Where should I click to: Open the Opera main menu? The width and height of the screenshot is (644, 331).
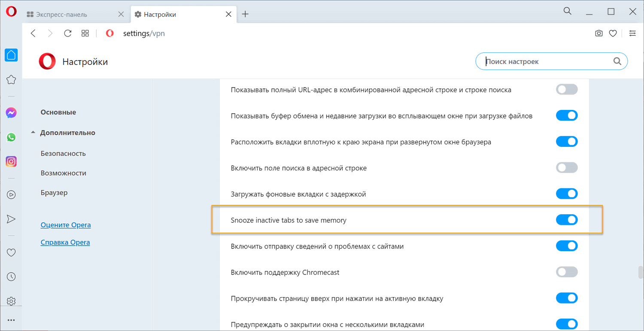pyautogui.click(x=11, y=12)
